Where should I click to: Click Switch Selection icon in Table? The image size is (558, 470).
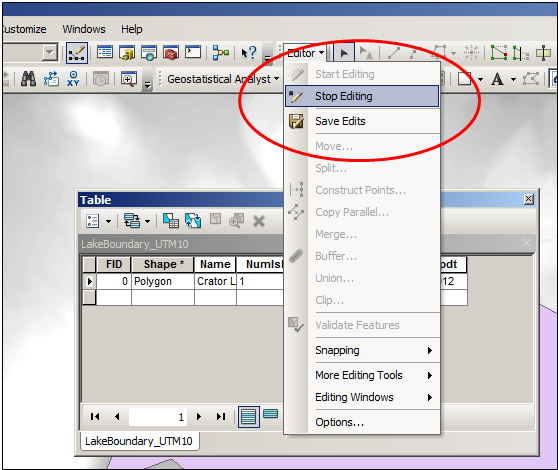193,221
